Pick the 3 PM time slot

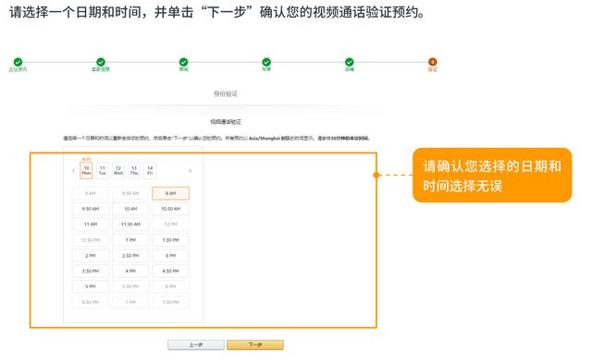(x=170, y=255)
